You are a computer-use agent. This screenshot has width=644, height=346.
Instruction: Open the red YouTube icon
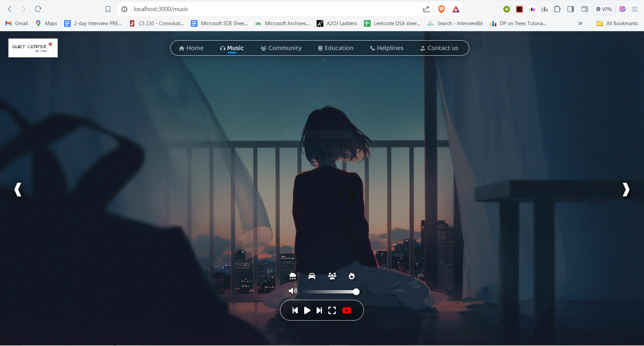click(x=347, y=310)
